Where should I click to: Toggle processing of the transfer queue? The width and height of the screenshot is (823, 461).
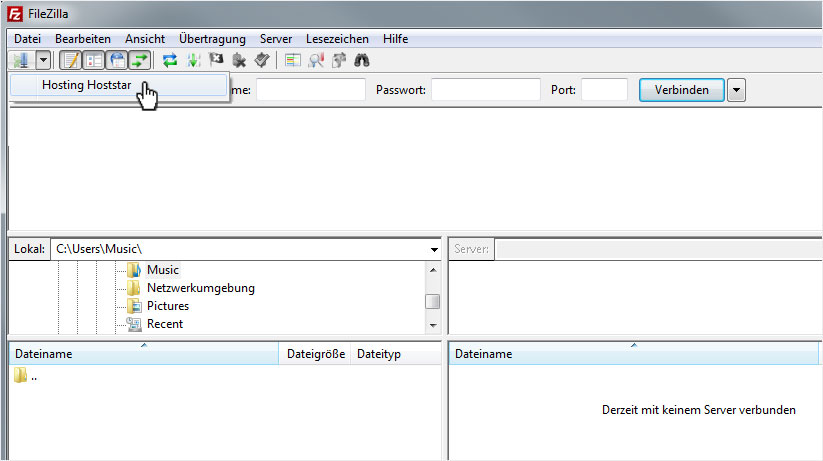pyautogui.click(x=194, y=60)
